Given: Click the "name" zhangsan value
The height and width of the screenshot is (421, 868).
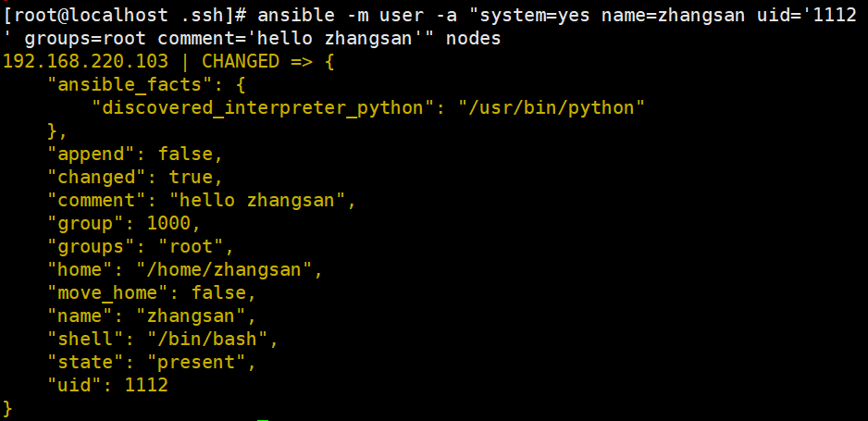Looking at the screenshot, I should point(191,316).
